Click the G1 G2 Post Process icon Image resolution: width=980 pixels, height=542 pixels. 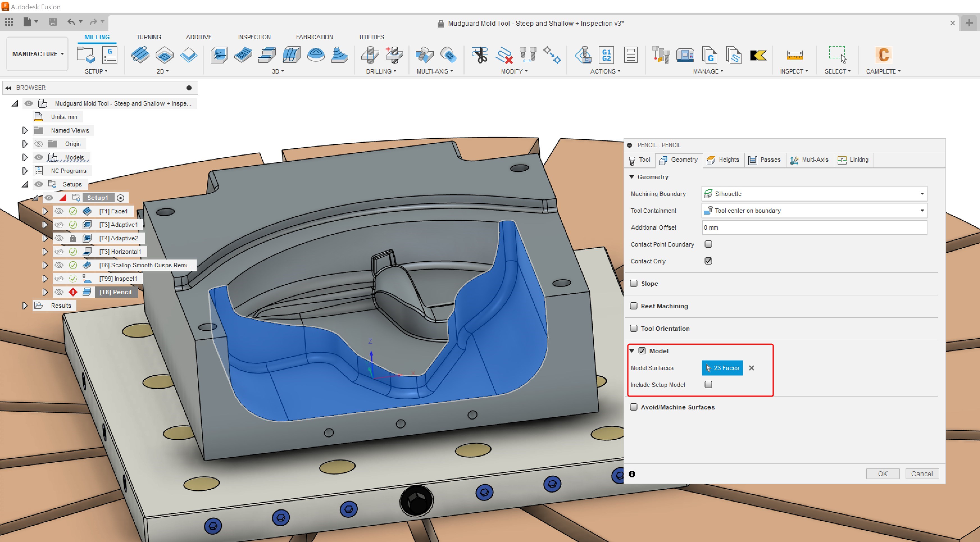(606, 55)
